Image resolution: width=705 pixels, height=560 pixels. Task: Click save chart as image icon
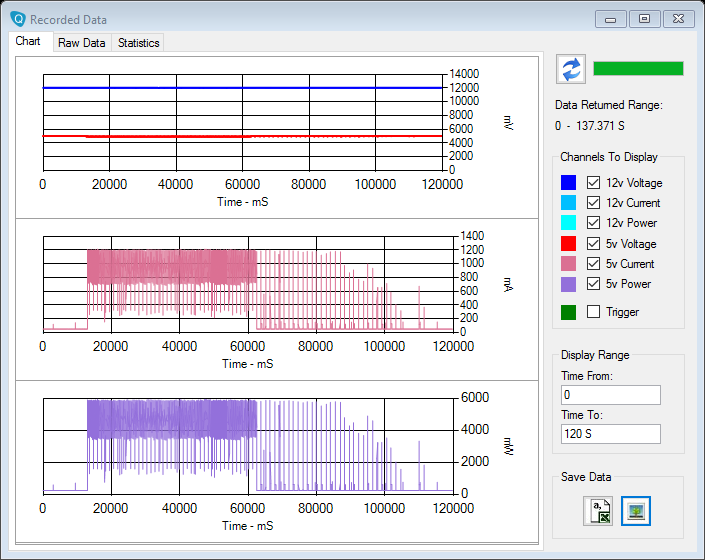[x=636, y=510]
